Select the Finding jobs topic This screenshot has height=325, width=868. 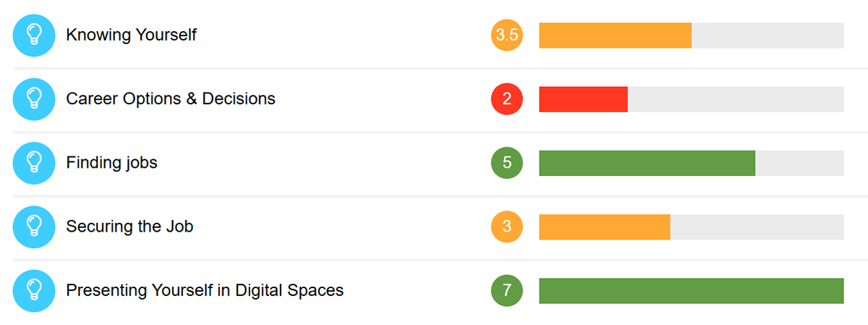point(111,163)
